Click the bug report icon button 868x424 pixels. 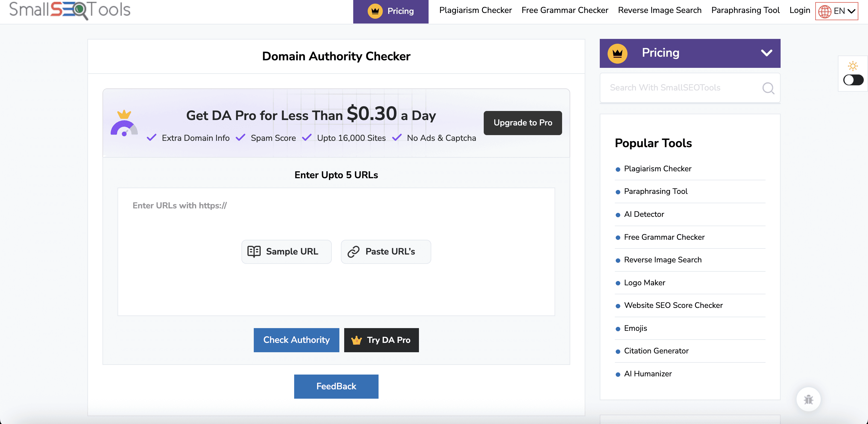point(808,399)
